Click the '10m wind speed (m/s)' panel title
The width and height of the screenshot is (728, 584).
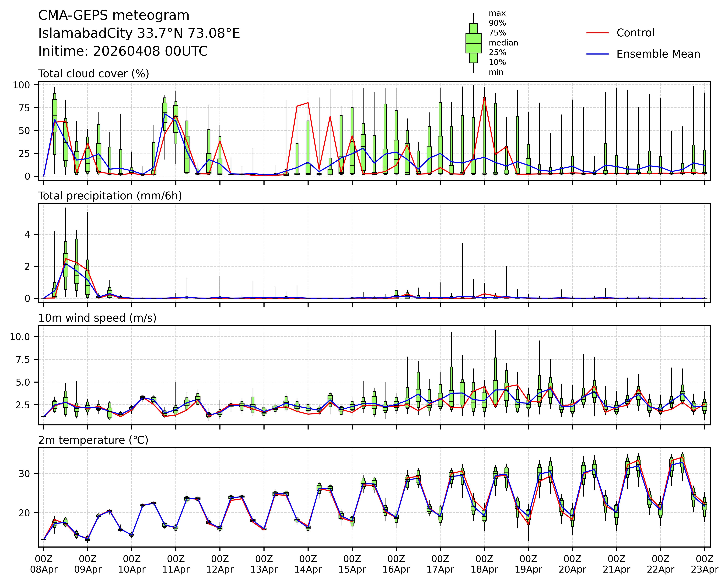[97, 318]
